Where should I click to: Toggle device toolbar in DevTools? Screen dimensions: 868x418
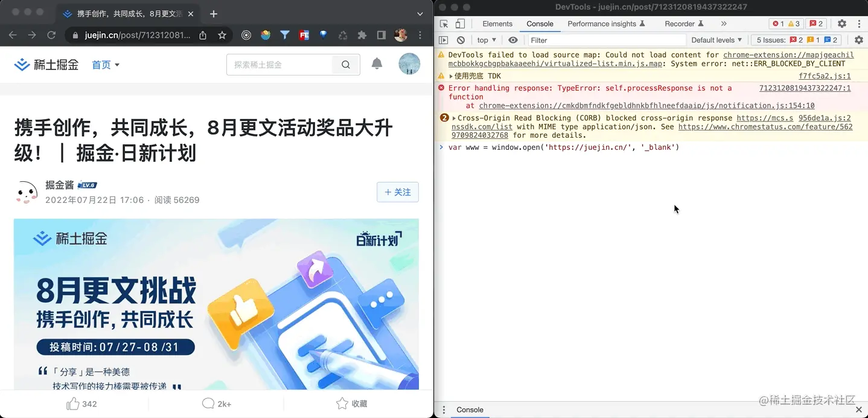tap(460, 24)
